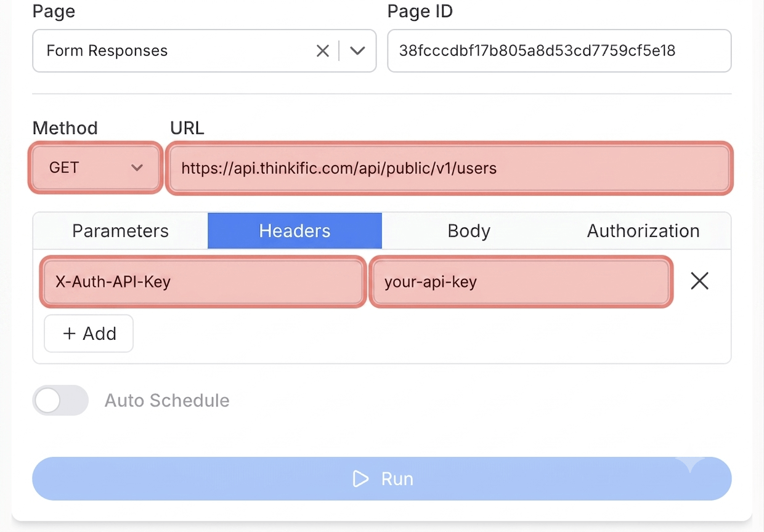Edit the your-api-key header value field

(521, 282)
